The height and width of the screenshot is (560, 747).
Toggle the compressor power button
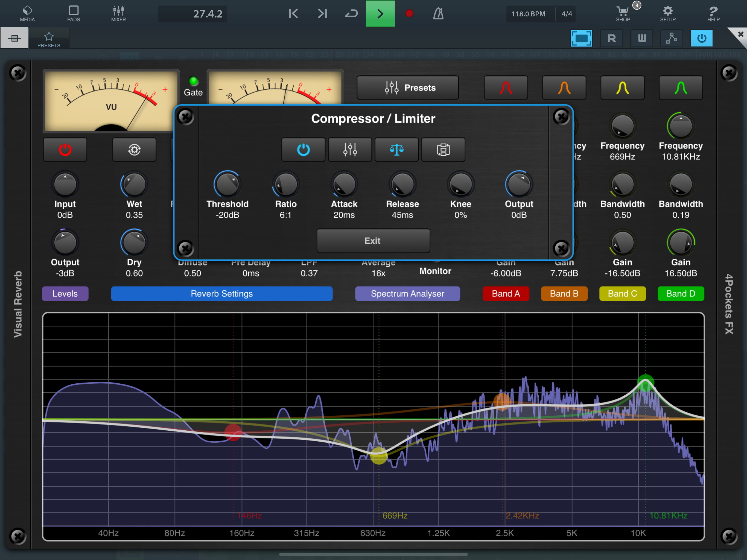tap(303, 150)
